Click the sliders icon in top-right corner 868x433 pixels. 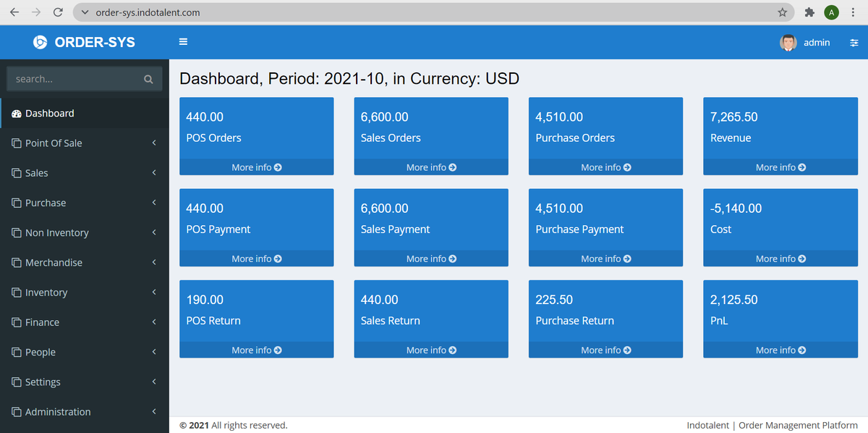(x=854, y=42)
